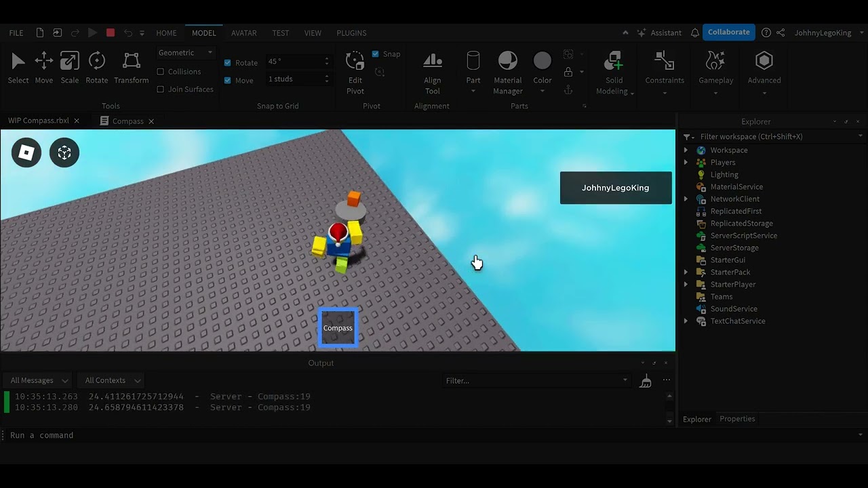The width and height of the screenshot is (868, 488).
Task: Click the Filter workspace search field
Action: [776, 137]
